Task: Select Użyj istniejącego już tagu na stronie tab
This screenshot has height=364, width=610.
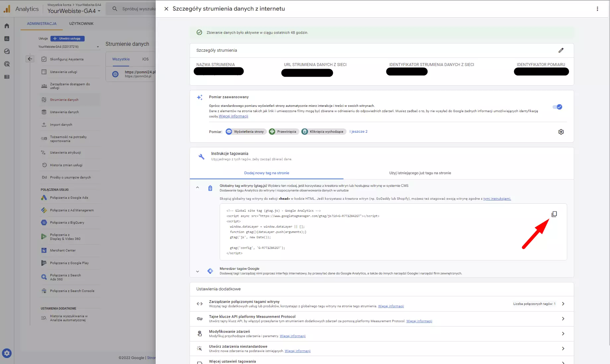Action: (x=420, y=173)
